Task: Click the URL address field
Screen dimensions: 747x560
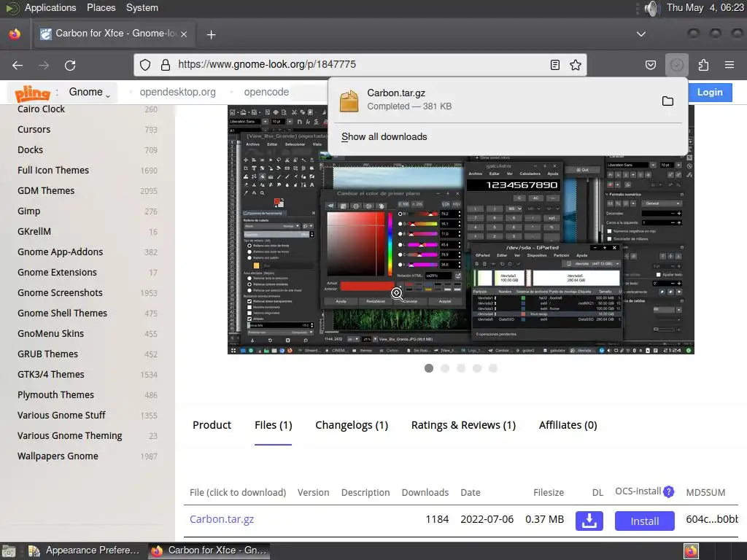Action: pyautogui.click(x=360, y=64)
